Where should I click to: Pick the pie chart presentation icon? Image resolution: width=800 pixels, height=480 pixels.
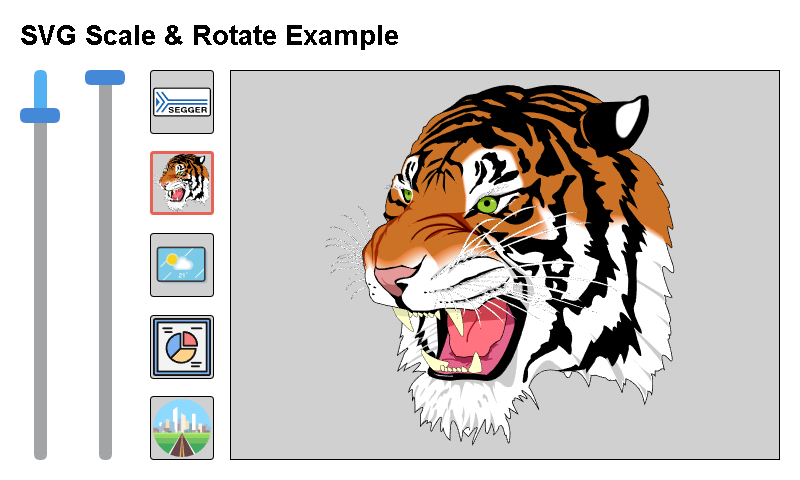tap(181, 347)
